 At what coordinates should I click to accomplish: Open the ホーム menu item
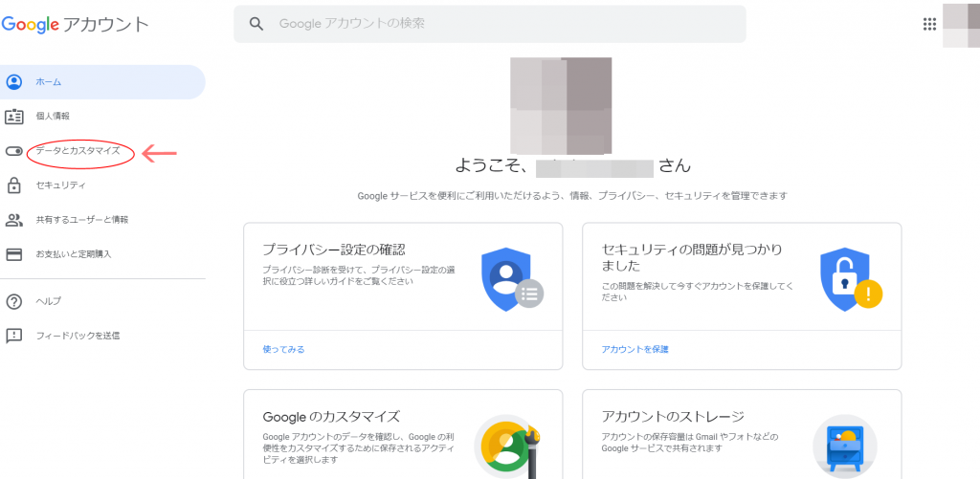tap(102, 82)
